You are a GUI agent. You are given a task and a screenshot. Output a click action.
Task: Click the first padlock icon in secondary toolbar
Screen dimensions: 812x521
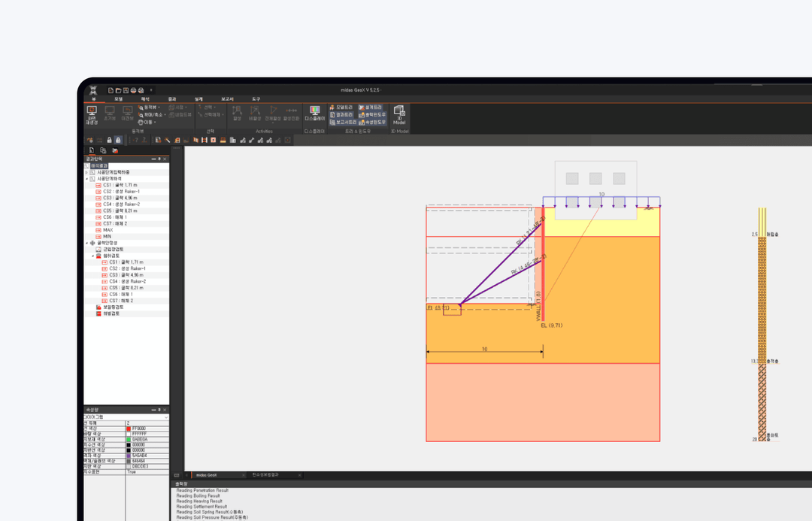point(109,141)
